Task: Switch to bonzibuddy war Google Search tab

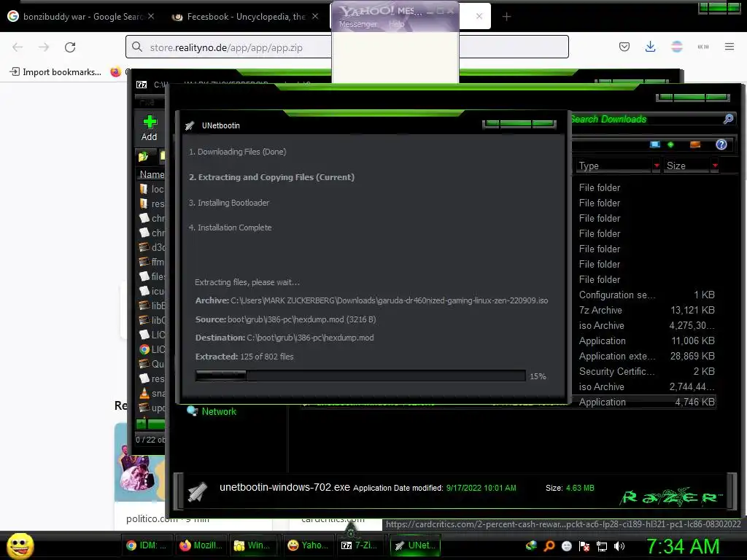Action: click(82, 17)
